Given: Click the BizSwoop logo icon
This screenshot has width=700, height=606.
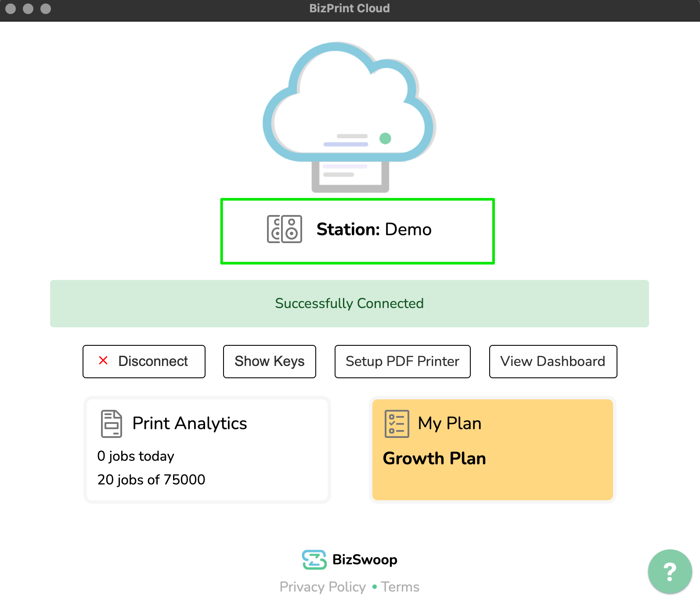Looking at the screenshot, I should click(x=314, y=559).
